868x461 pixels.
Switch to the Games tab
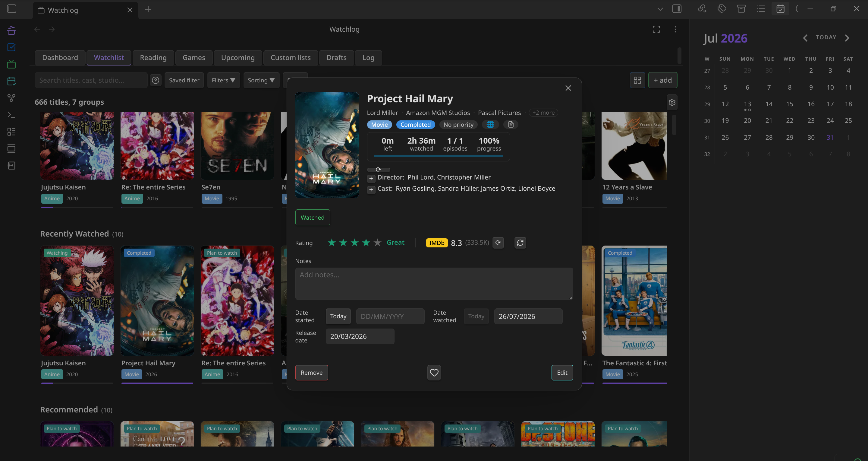coord(194,58)
